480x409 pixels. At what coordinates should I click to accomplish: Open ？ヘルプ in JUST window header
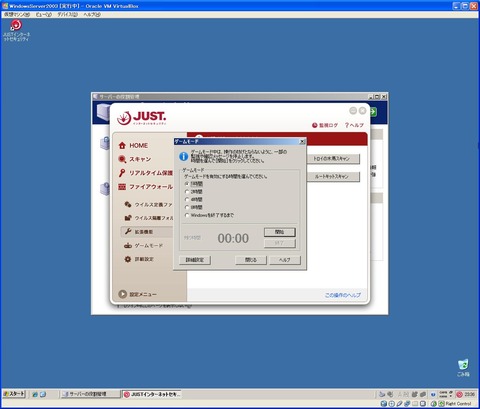click(354, 125)
